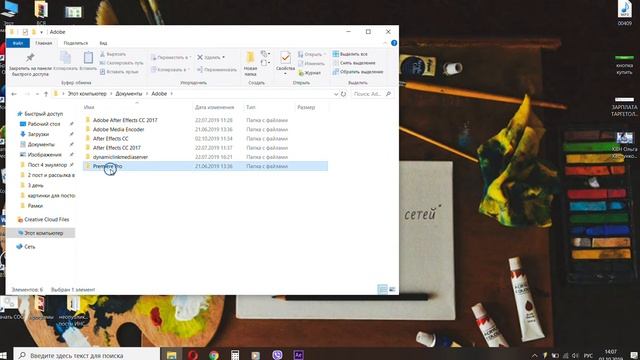
Task: Select the After Effects CC 2017 folder
Action: tap(117, 148)
